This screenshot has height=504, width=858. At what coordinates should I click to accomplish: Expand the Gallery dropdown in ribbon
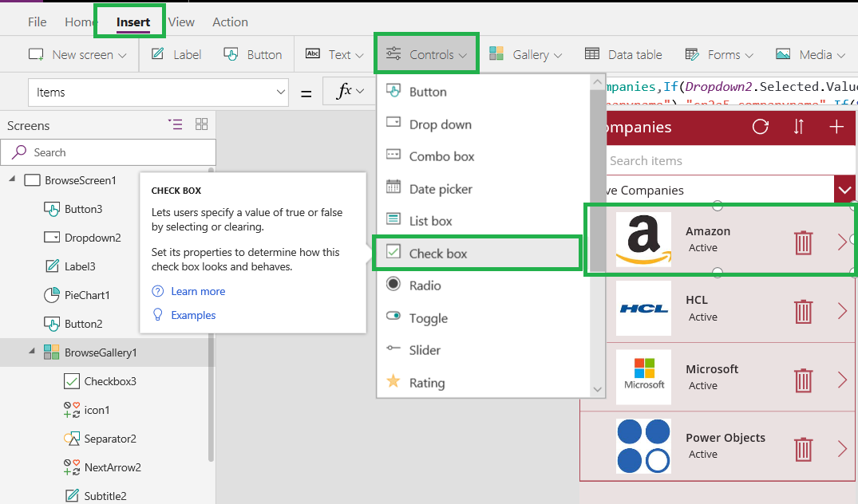click(x=526, y=55)
